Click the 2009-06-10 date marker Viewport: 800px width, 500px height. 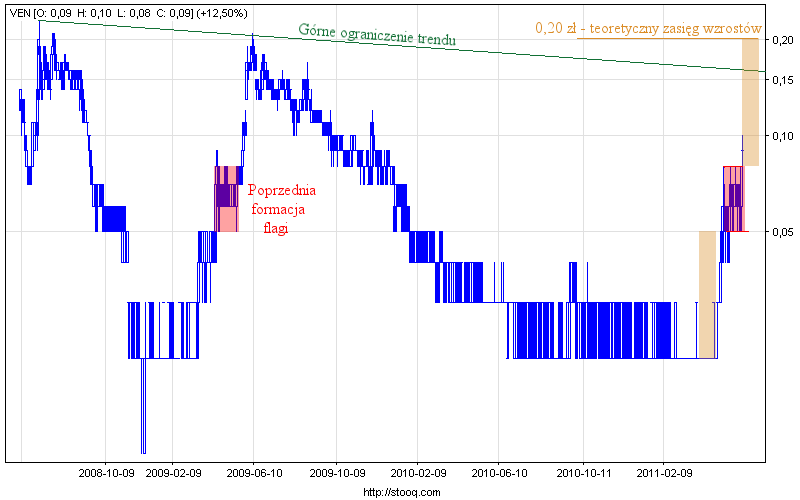coord(255,471)
